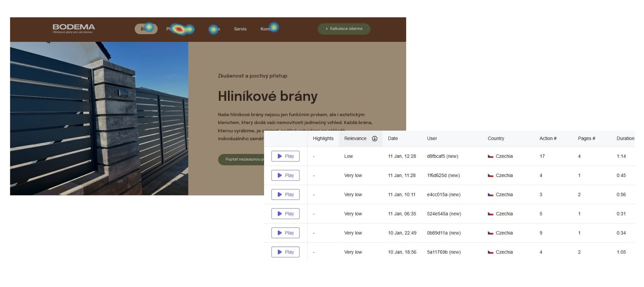The width and height of the screenshot is (644, 287).
Task: Open the Ploty a branky page
Action: tap(180, 29)
